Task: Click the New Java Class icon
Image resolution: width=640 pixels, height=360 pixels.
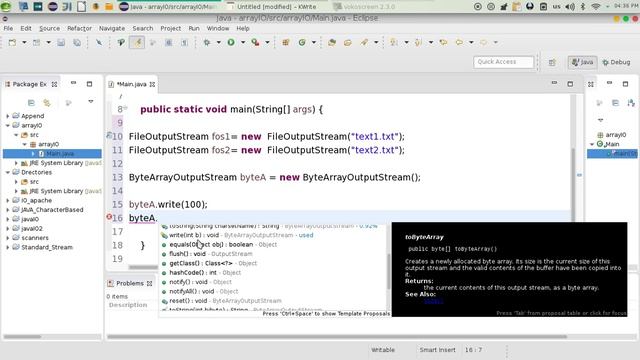Action: coord(302,42)
